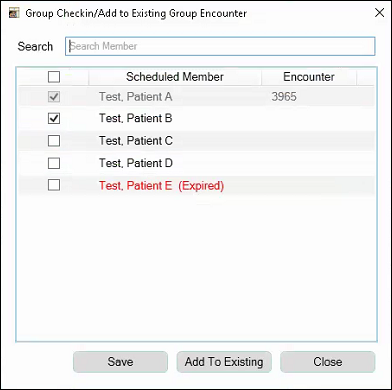Focus the Search Member input field
392x390 pixels.
tap(220, 46)
